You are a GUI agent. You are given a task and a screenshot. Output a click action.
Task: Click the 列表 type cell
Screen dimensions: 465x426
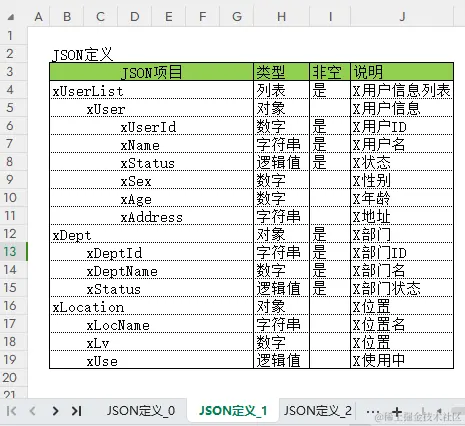coord(282,90)
